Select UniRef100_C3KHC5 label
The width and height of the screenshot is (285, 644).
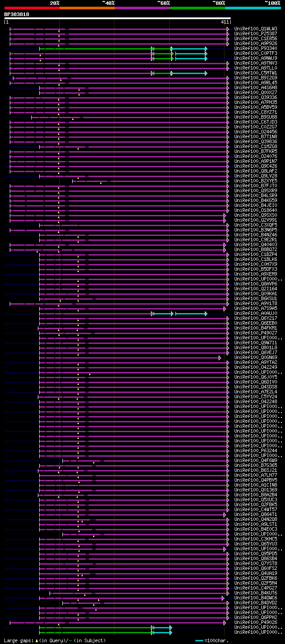(256, 539)
